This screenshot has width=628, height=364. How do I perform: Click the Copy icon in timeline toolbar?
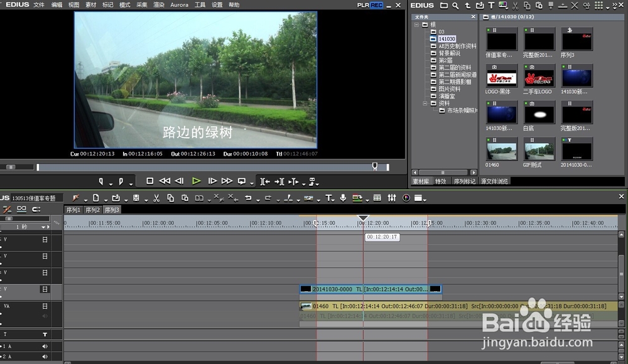coord(171,198)
